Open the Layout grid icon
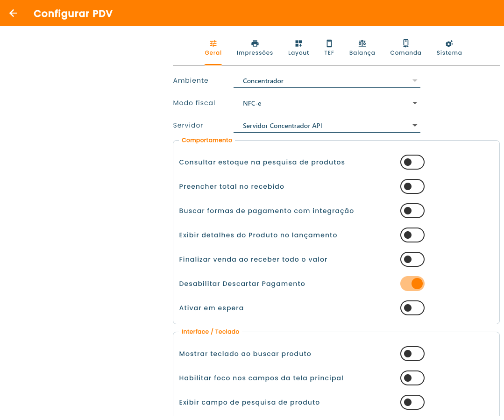504x420 pixels. [x=298, y=43]
